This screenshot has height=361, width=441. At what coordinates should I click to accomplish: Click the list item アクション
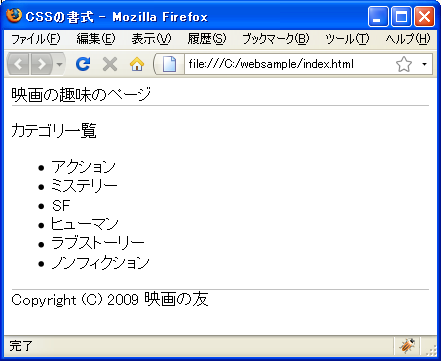[84, 167]
